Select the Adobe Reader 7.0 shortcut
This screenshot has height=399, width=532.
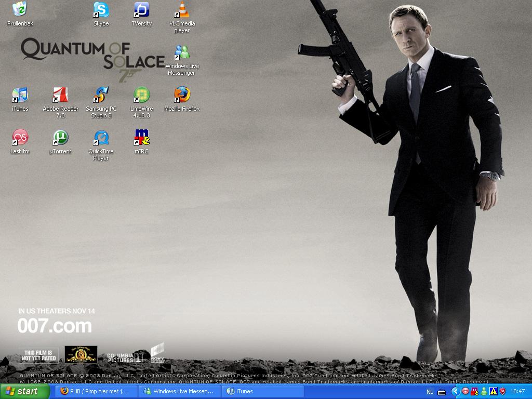click(x=60, y=102)
